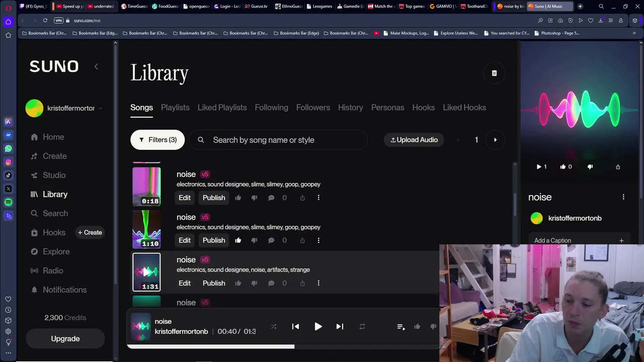Click the Upgrade button
The image size is (644, 362).
(65, 338)
